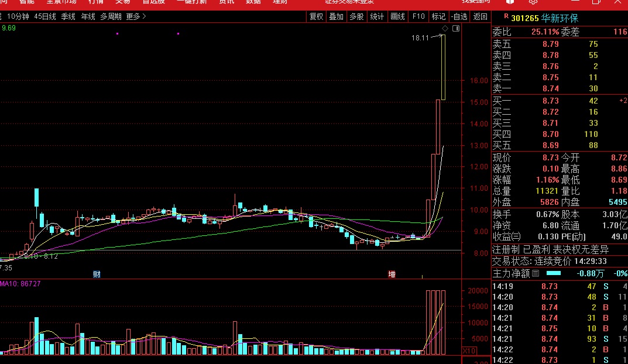Remove from watchlist with -自选
The image size is (628, 364).
click(459, 16)
